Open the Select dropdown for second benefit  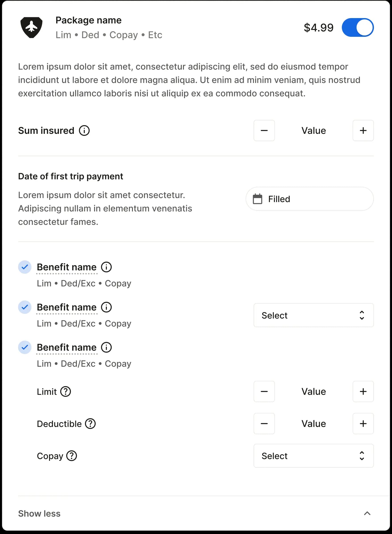click(x=314, y=315)
